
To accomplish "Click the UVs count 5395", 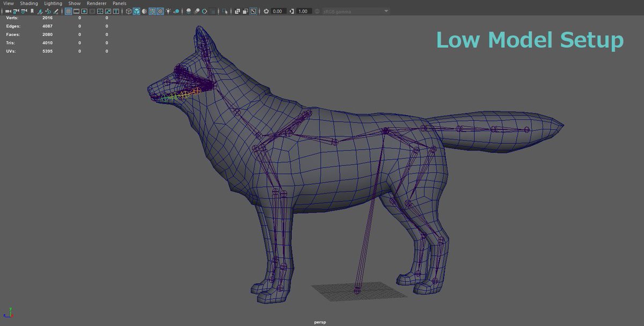I will pyautogui.click(x=47, y=51).
